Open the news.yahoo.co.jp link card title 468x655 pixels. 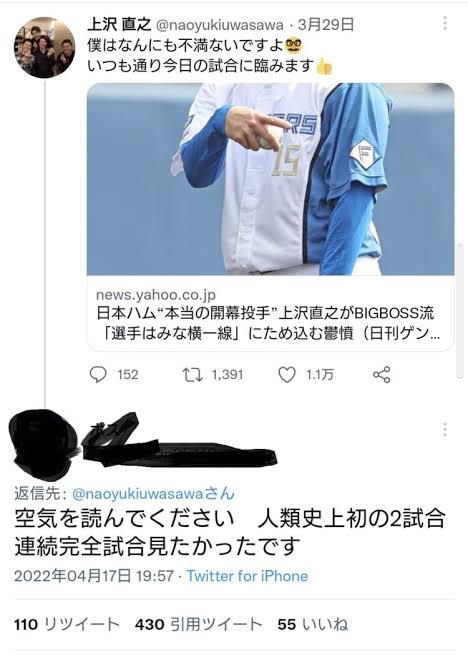coord(267,323)
